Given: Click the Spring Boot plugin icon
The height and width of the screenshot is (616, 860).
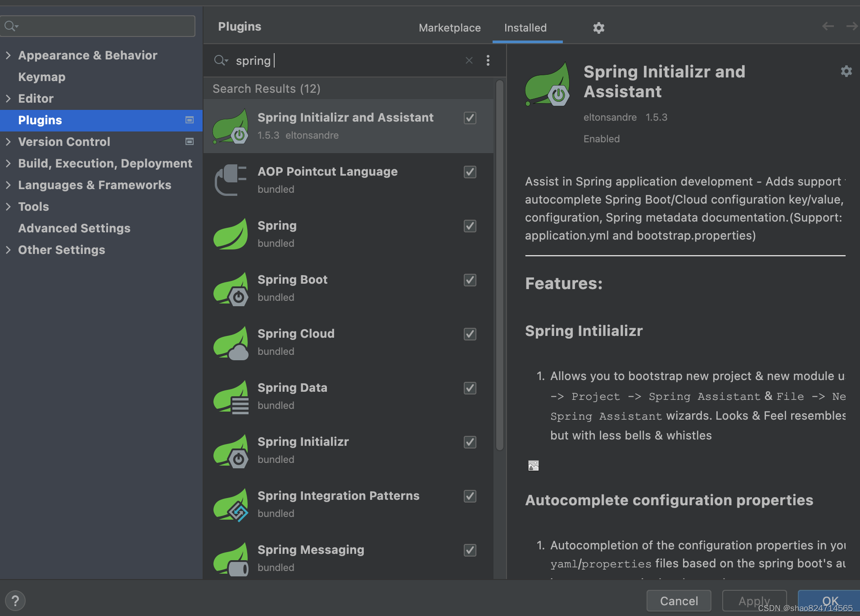Looking at the screenshot, I should point(231,288).
